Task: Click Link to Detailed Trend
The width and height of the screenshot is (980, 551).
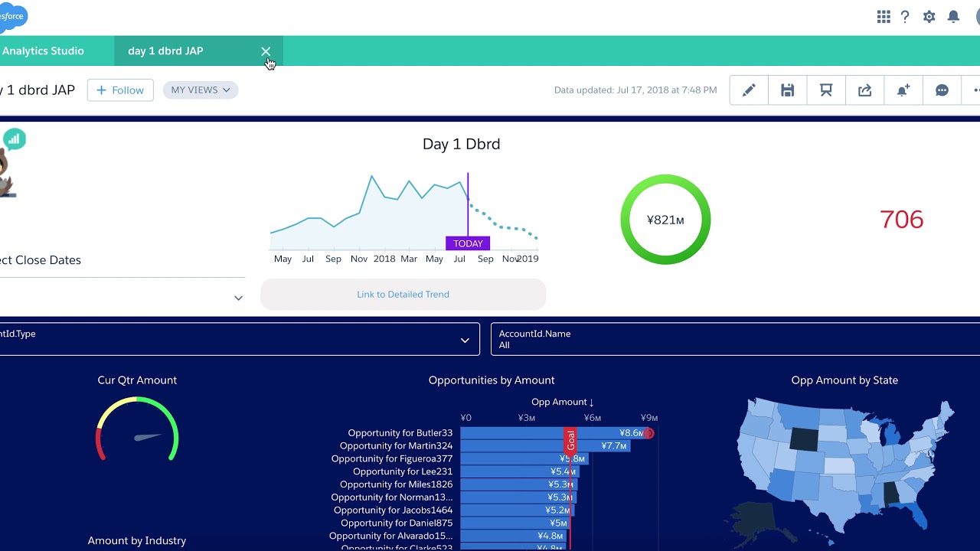Action: point(403,294)
